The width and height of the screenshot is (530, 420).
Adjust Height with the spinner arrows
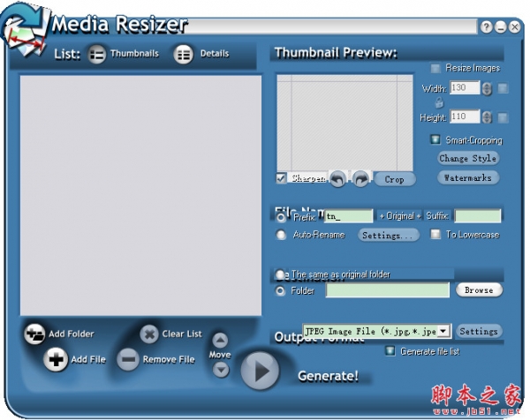487,117
